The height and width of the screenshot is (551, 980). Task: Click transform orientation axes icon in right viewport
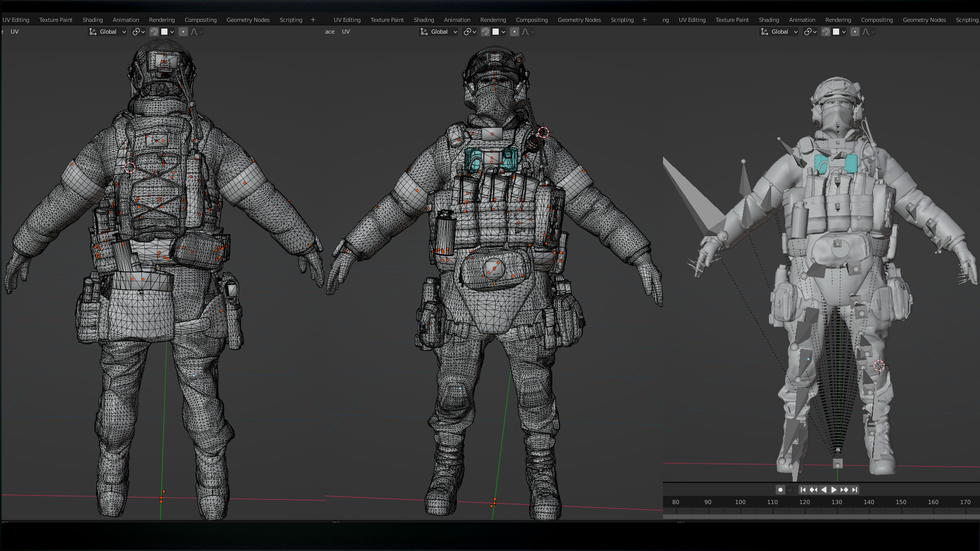point(765,32)
